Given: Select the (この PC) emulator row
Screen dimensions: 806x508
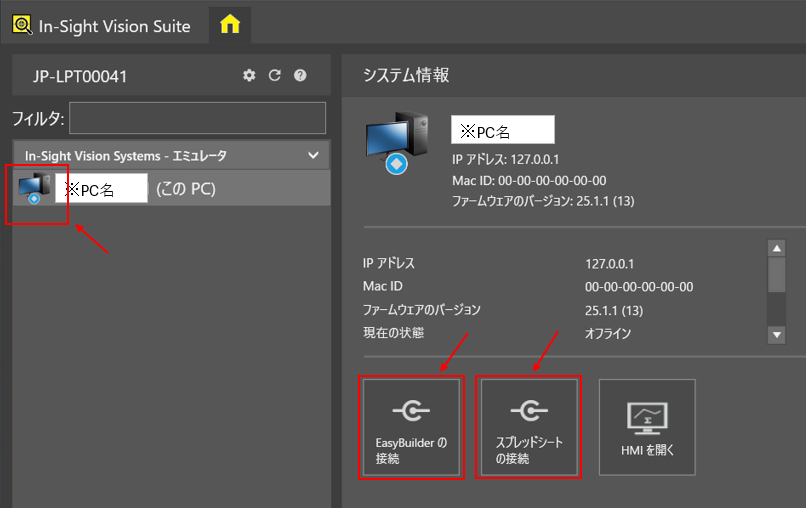Looking at the screenshot, I should click(x=171, y=189).
